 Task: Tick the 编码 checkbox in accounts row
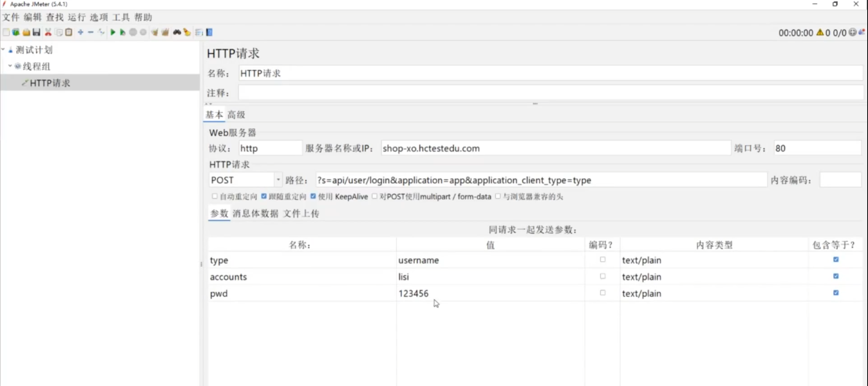(x=603, y=276)
